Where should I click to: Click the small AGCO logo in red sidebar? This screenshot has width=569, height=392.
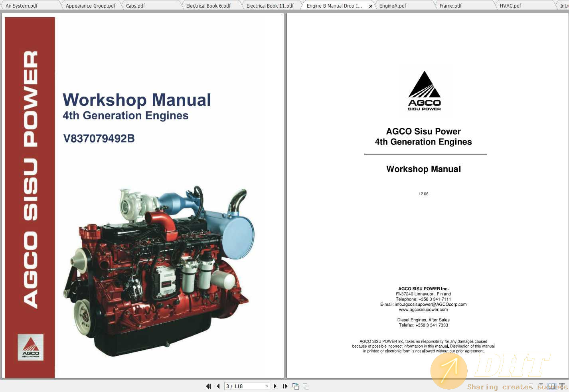tap(31, 347)
